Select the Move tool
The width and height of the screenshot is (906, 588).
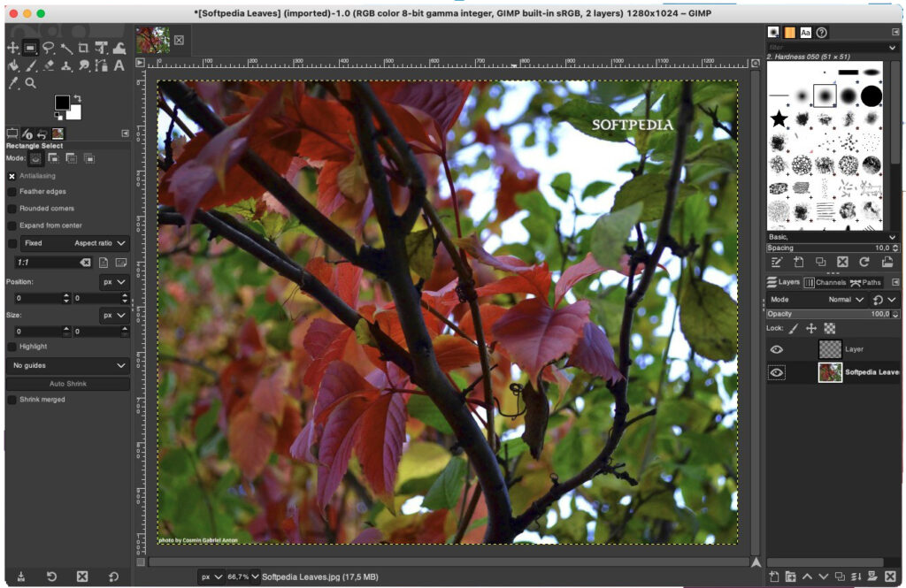[x=12, y=48]
